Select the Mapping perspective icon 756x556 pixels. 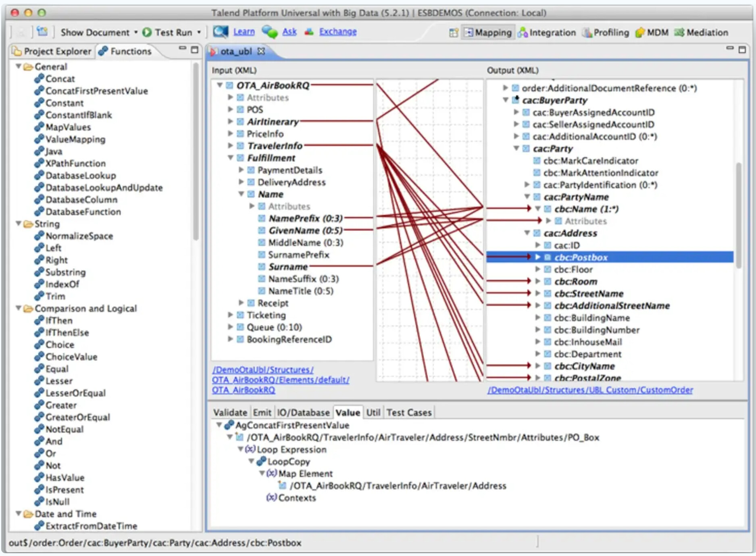pos(468,33)
